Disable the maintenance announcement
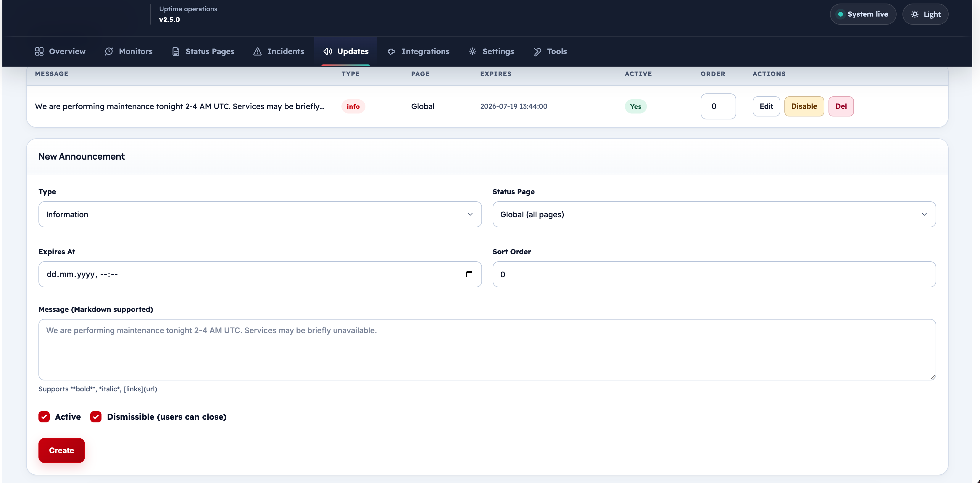Screen dimensions: 980x483 coord(804,106)
